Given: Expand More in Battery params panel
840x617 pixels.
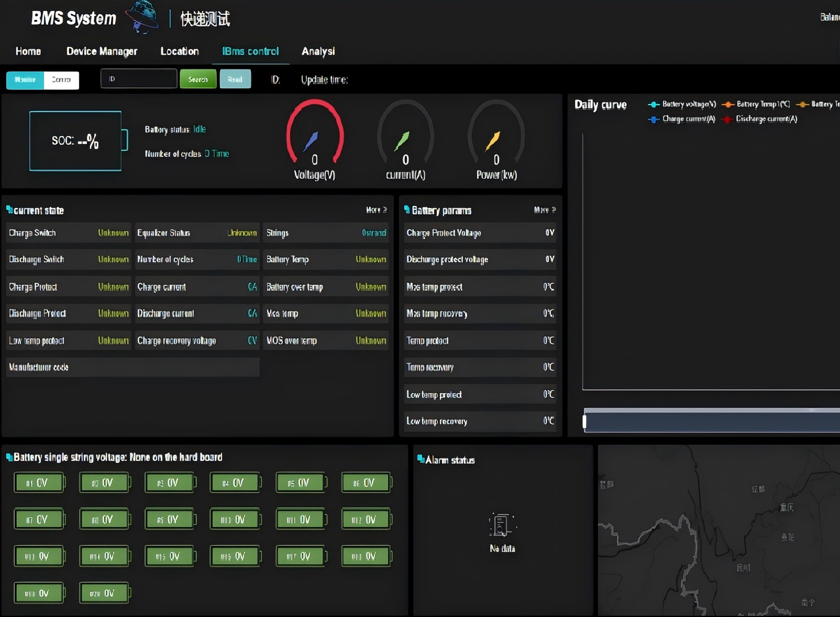Looking at the screenshot, I should pos(545,210).
